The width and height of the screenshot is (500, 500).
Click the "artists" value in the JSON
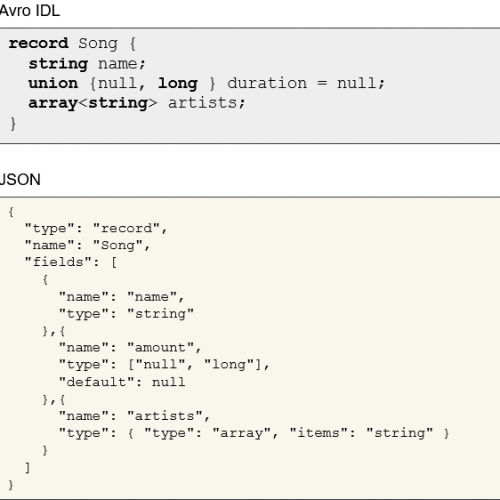(165, 416)
